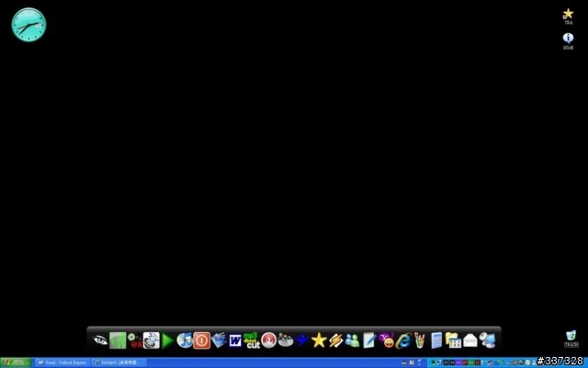Open the red 'ex' disc app
This screenshot has height=368, width=588.
135,340
